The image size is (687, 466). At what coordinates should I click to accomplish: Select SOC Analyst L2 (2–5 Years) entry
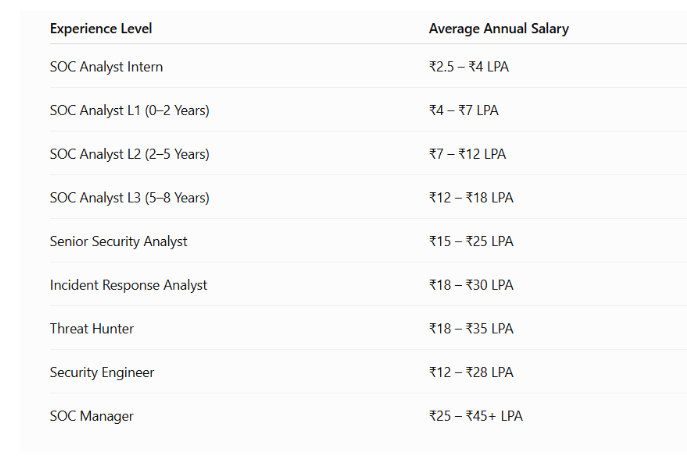129,154
